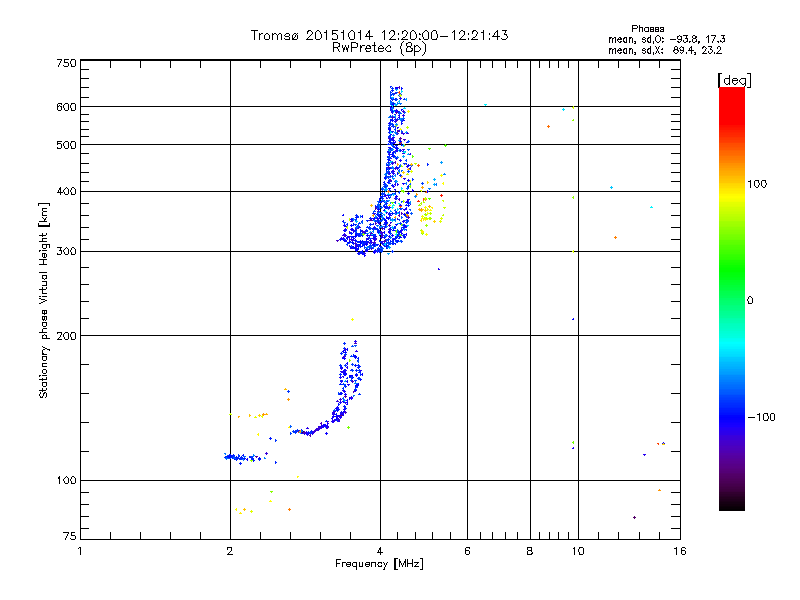Click the '8' x-axis tick label
The width and height of the screenshot is (800, 600).
(530, 551)
